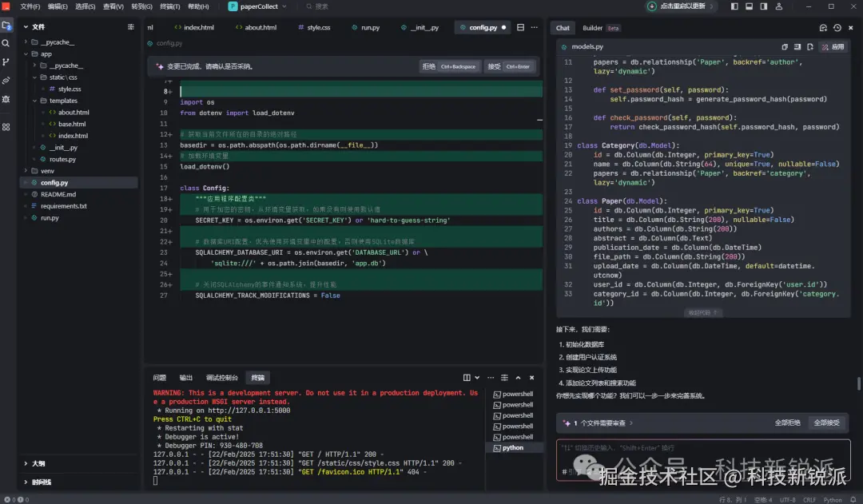Collapse the templates folder
This screenshot has height=504, width=863.
click(x=34, y=101)
